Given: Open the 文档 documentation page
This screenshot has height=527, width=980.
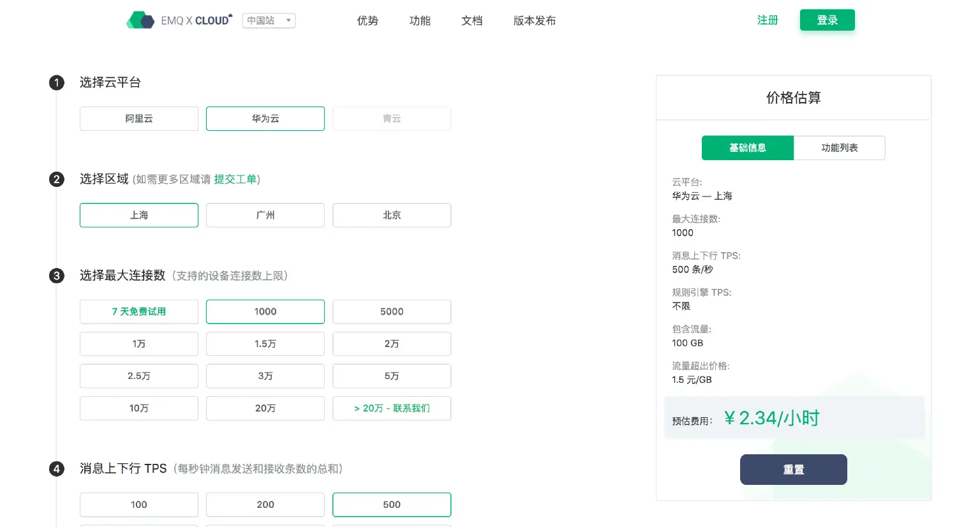Looking at the screenshot, I should click(471, 20).
